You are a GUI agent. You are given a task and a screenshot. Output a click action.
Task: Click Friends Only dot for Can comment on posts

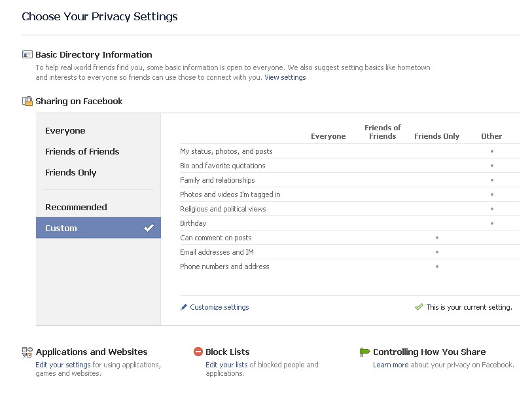pyautogui.click(x=437, y=238)
